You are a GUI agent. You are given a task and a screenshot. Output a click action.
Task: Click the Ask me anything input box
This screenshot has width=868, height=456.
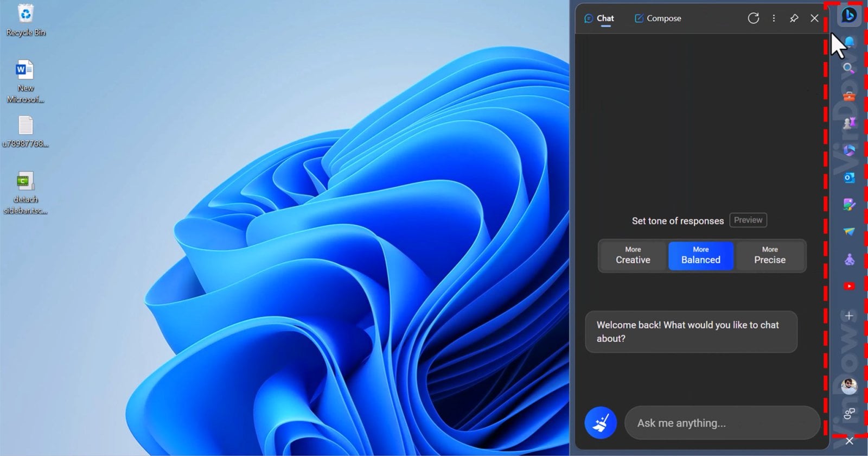722,423
